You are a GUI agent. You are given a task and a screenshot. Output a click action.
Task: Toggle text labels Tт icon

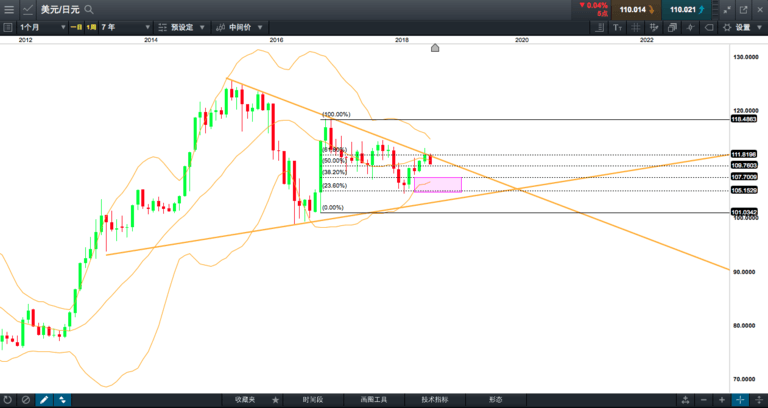(x=617, y=27)
